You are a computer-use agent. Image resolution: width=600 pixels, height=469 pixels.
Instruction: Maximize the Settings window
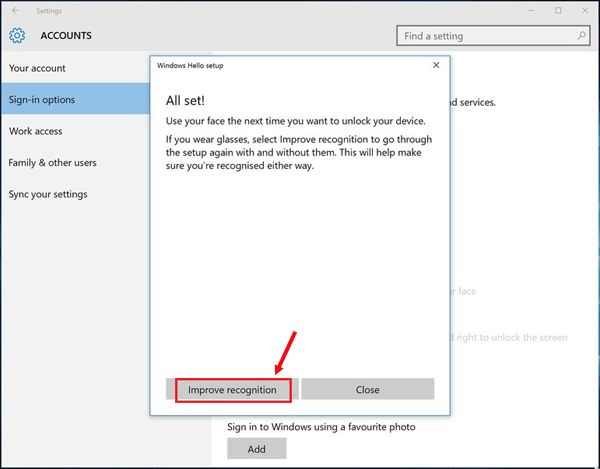[558, 11]
